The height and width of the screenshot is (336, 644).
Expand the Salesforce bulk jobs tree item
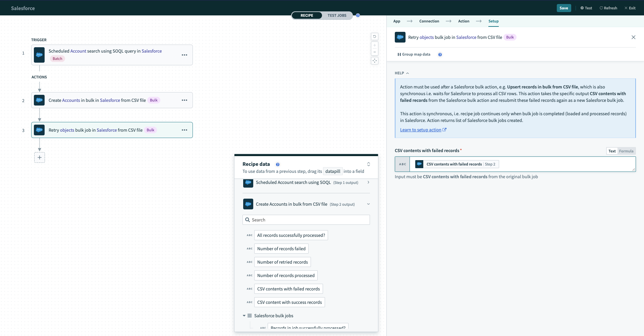tap(244, 315)
